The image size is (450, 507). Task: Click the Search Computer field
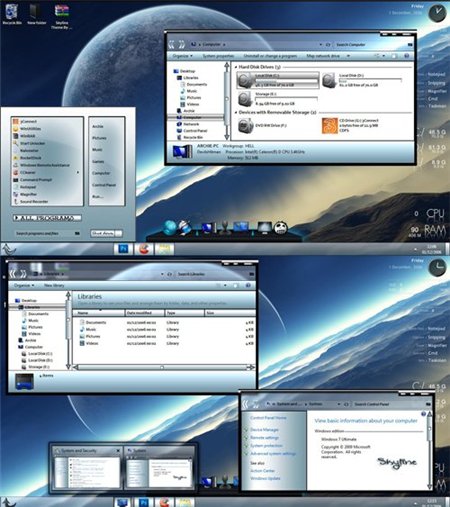click(x=370, y=44)
